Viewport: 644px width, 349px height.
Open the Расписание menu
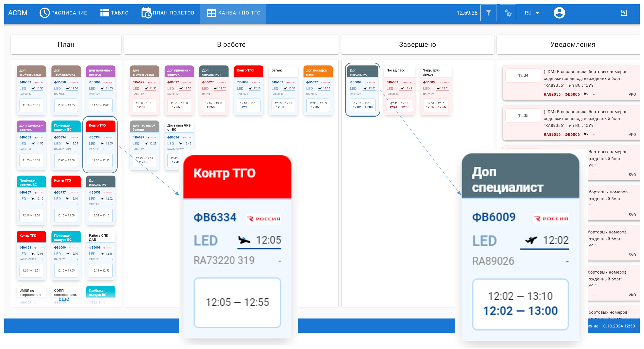63,13
